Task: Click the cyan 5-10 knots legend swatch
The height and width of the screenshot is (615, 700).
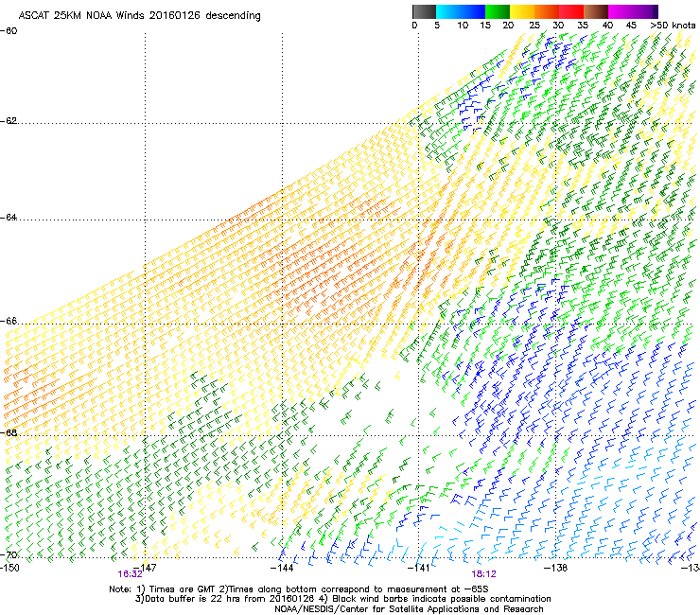Action: [x=448, y=11]
